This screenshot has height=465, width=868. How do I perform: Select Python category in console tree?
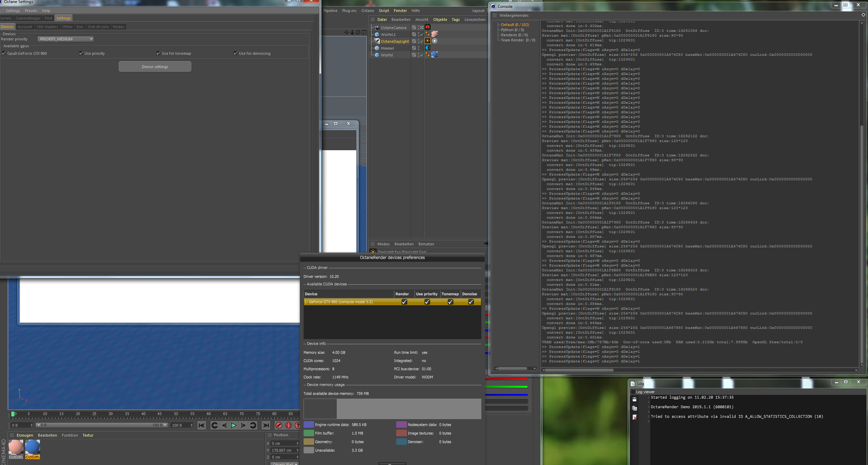(512, 30)
